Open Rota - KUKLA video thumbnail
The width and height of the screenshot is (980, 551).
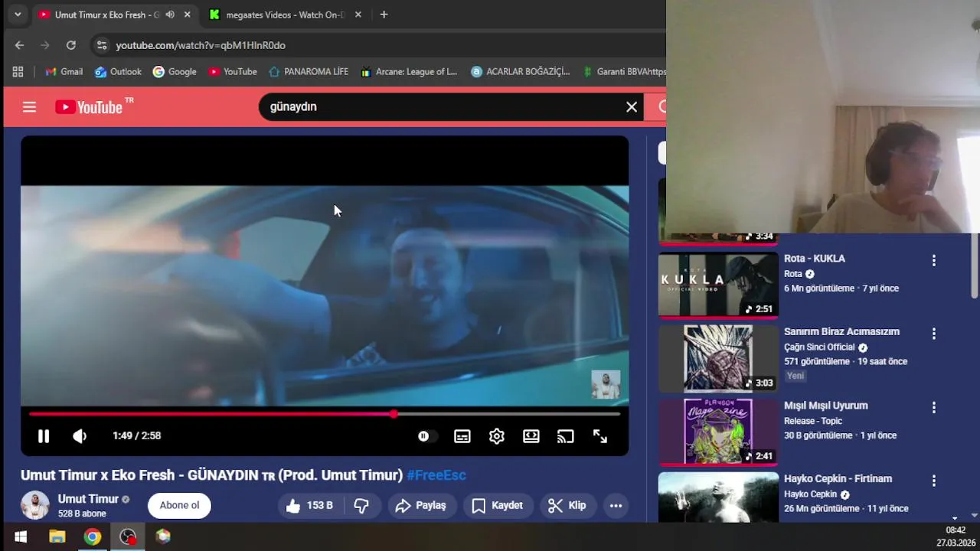(718, 285)
